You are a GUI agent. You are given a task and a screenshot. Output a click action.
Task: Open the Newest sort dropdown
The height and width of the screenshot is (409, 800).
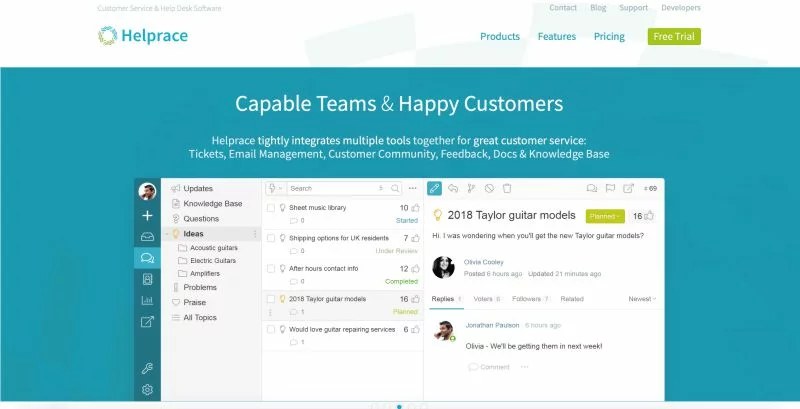[642, 299]
